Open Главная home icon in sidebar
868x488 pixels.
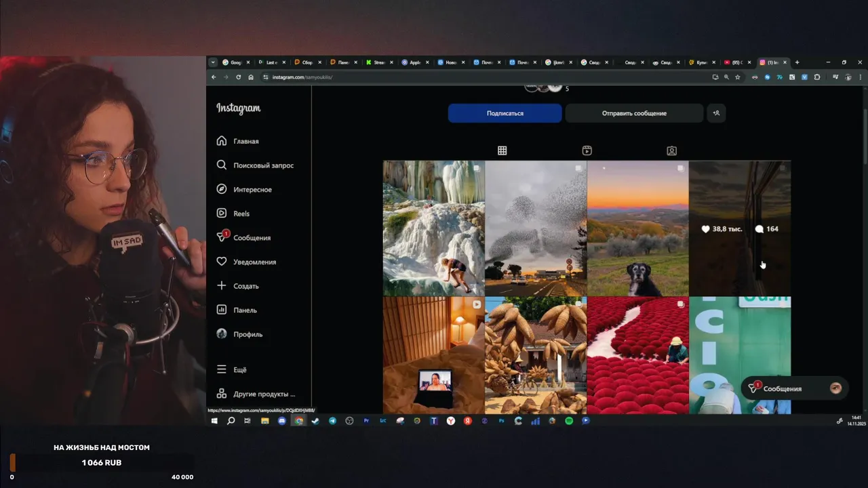coord(221,141)
